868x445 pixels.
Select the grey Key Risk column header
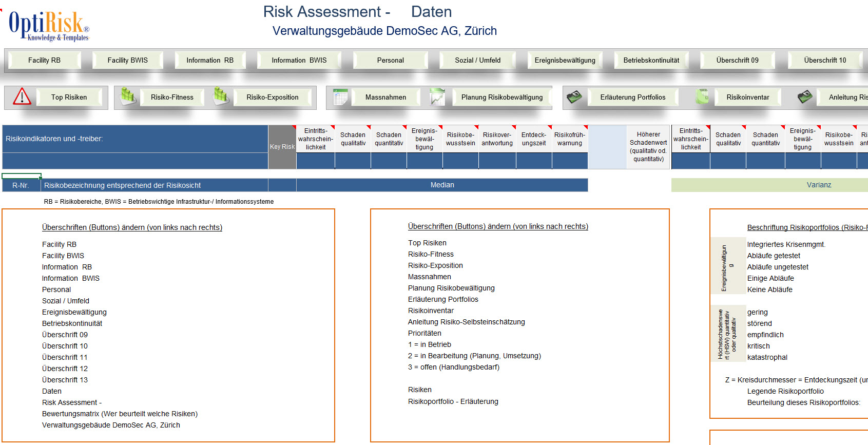pos(282,147)
